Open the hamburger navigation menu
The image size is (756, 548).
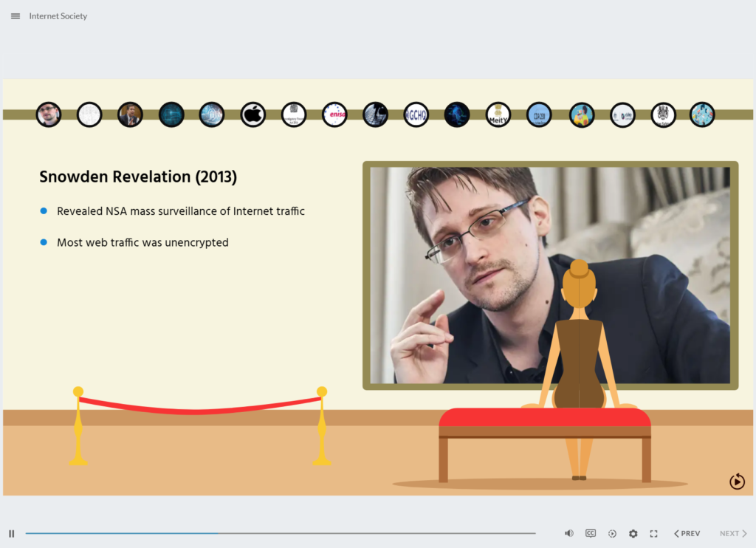[x=15, y=16]
